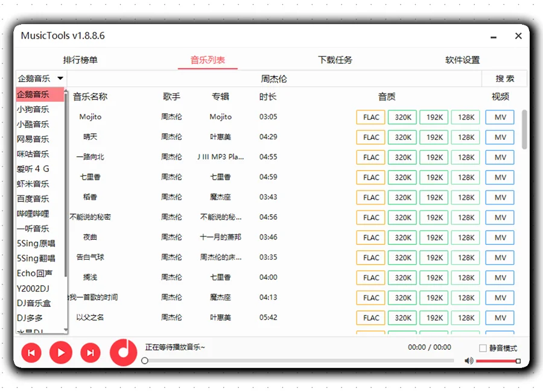This screenshot has height=392, width=543.
Task: Play the MV of 晴天
Action: pyautogui.click(x=500, y=137)
